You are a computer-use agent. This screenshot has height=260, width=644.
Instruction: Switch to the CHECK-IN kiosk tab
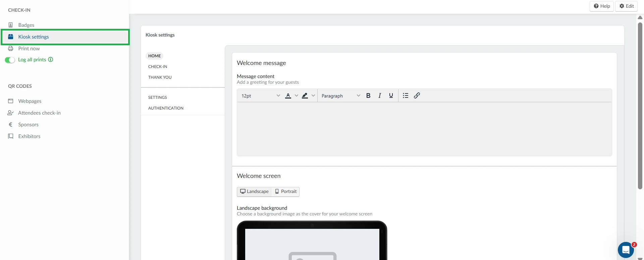(158, 67)
